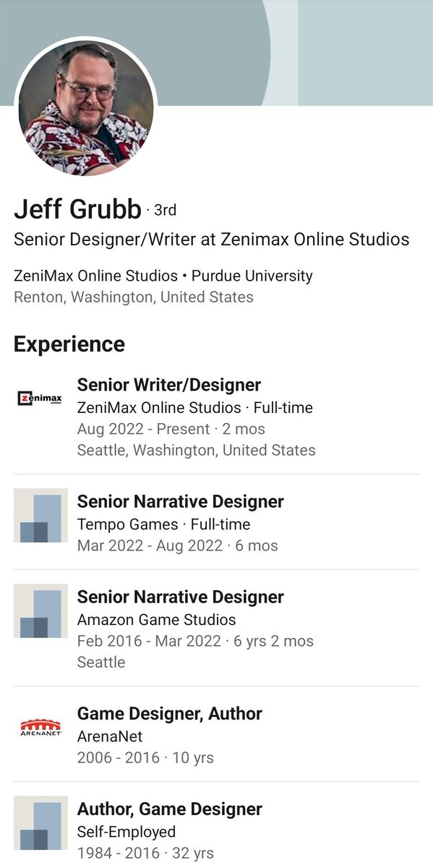Click the Renton, Washington location text
This screenshot has height=868, width=433.
pyautogui.click(x=134, y=297)
